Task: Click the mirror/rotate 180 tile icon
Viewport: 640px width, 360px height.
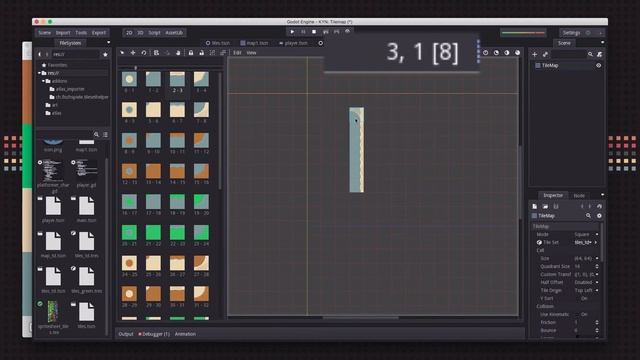Action: (507, 53)
